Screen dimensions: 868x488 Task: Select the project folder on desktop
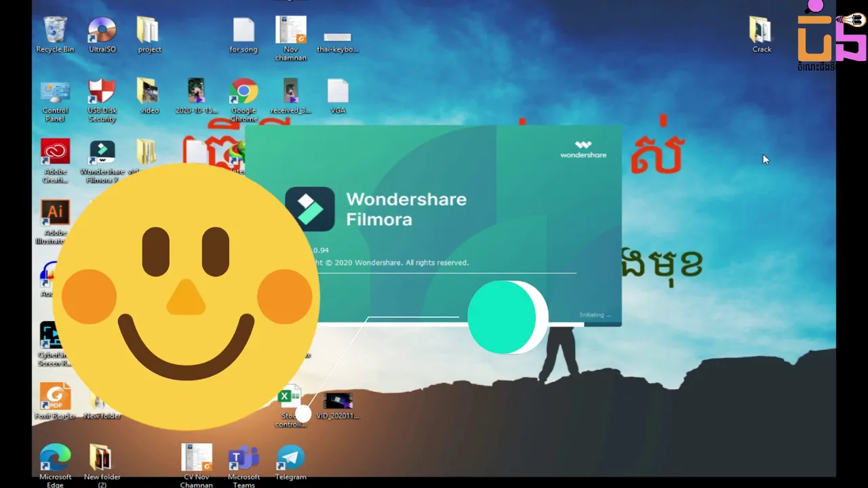pyautogui.click(x=149, y=35)
